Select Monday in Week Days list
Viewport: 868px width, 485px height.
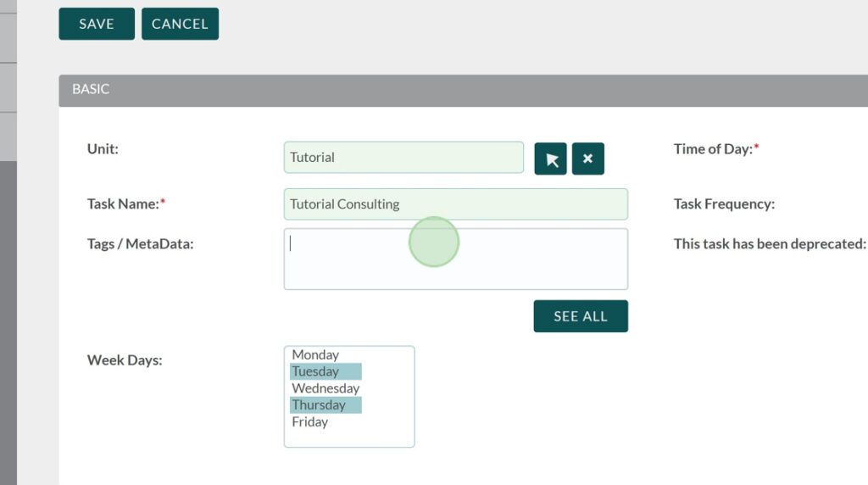pyautogui.click(x=315, y=355)
